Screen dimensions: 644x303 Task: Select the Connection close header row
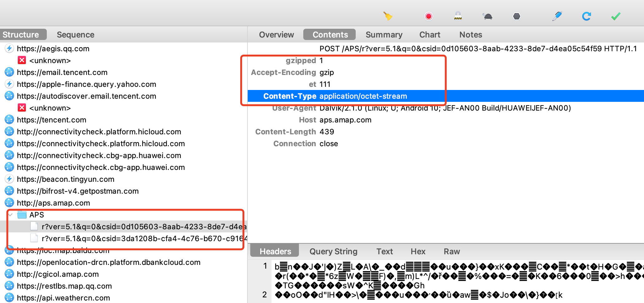tap(446, 143)
